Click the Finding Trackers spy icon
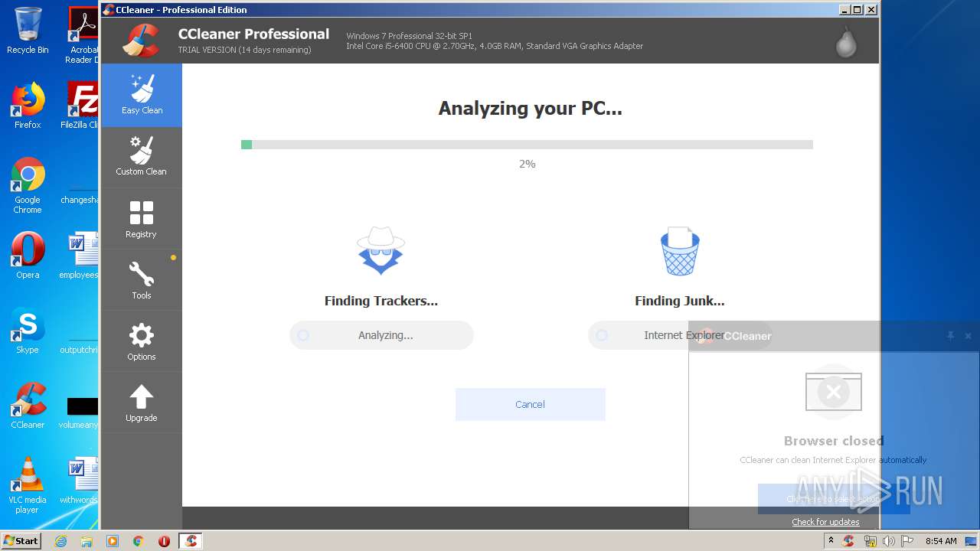The width and height of the screenshot is (980, 551). click(381, 250)
